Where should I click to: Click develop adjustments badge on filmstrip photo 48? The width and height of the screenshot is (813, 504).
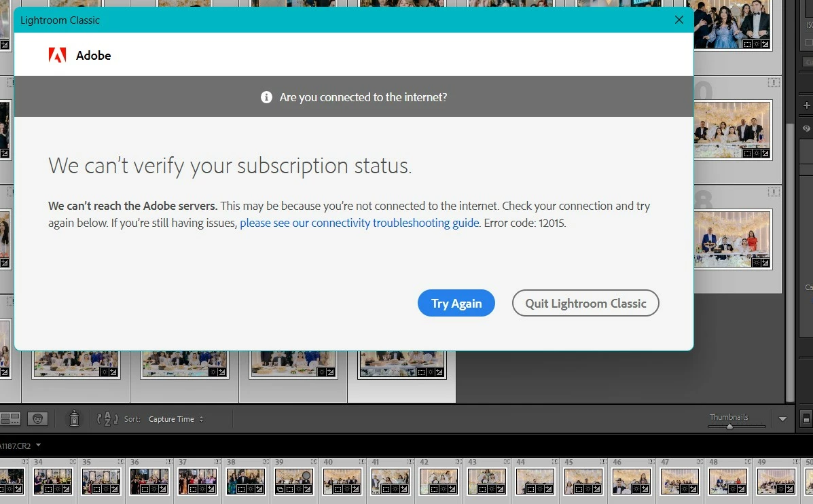point(732,489)
